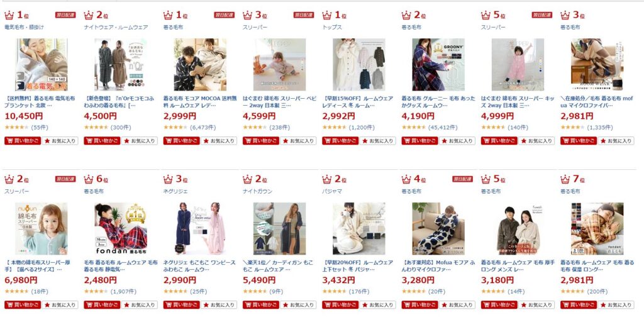Favorite the 4,500円 n'Or wearable blanket
The width and height of the screenshot is (644, 322).
click(139, 141)
